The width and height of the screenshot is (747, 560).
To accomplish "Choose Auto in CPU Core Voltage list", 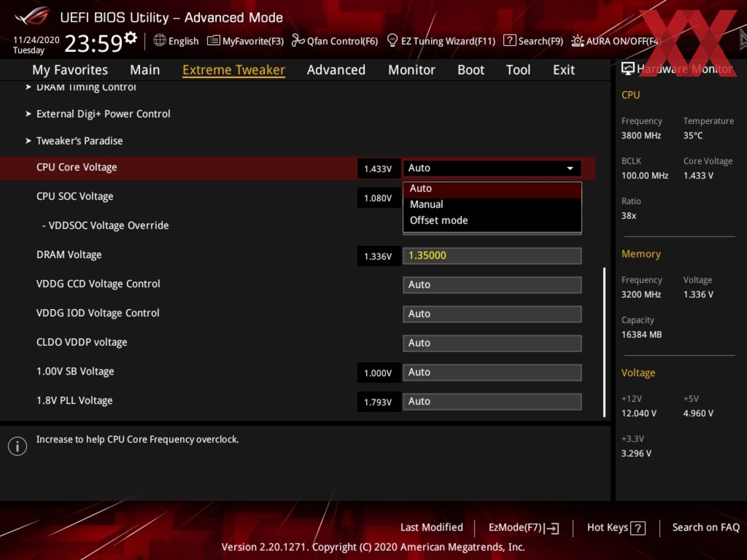I will click(492, 188).
